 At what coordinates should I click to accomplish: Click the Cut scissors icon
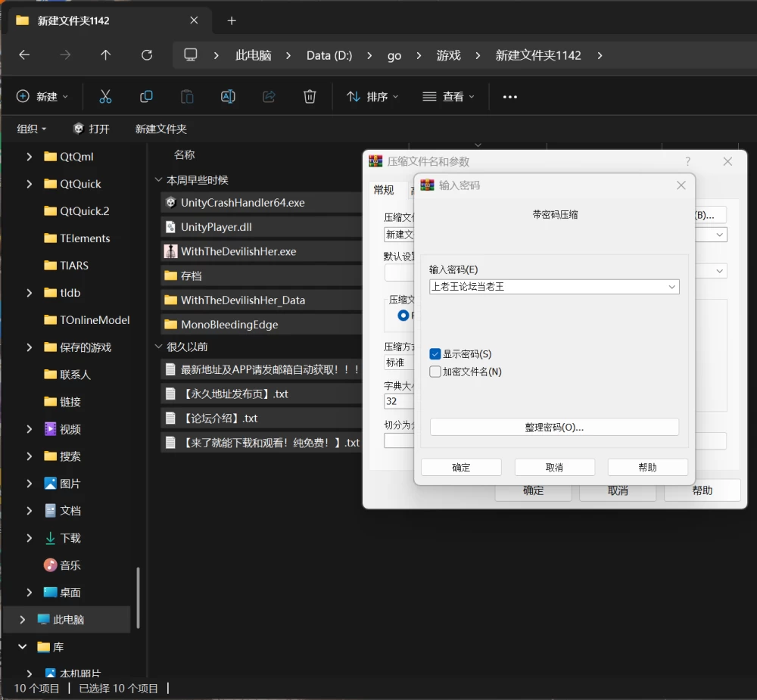105,97
